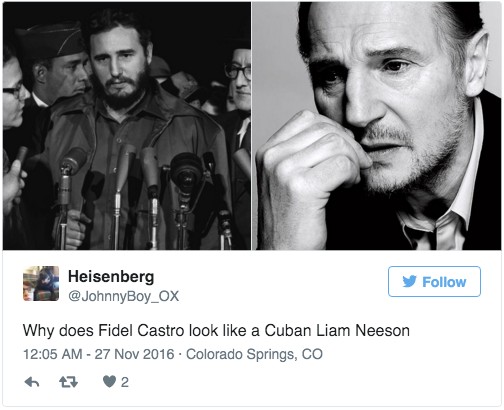Image resolution: width=504 pixels, height=410 pixels.
Task: Open the Heisenberg display name link
Action: 111,276
